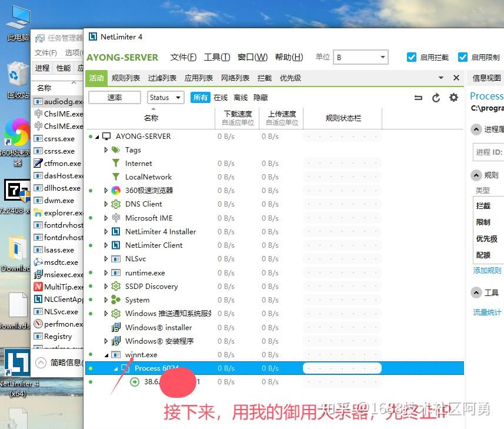Click the 添加规则 link
The image size is (504, 429).
(x=487, y=271)
